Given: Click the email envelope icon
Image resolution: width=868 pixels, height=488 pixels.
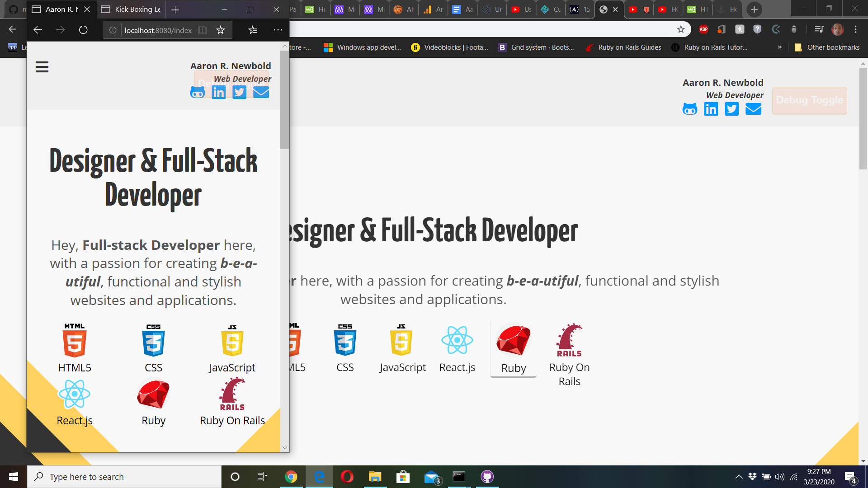Looking at the screenshot, I should click(261, 92).
